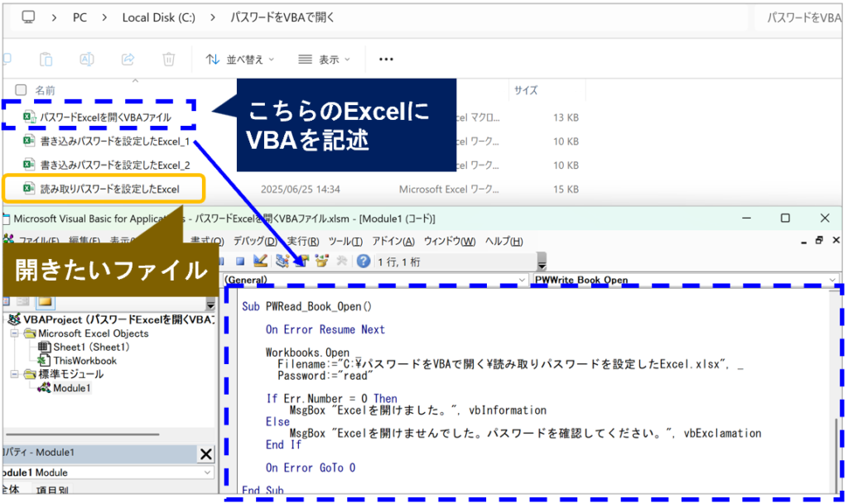
Task: Click the Password:="read" code line
Action: click(x=325, y=376)
